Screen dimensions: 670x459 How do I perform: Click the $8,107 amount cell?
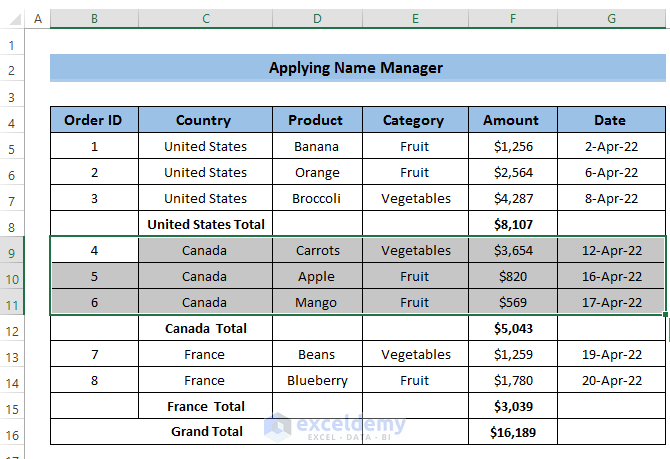click(x=512, y=224)
